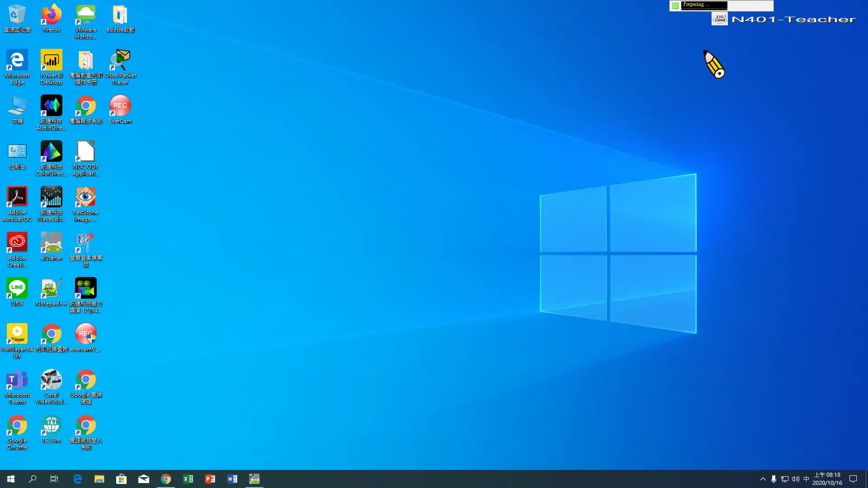Launch EverCam recorder shortcut
The height and width of the screenshot is (488, 868).
(120, 110)
